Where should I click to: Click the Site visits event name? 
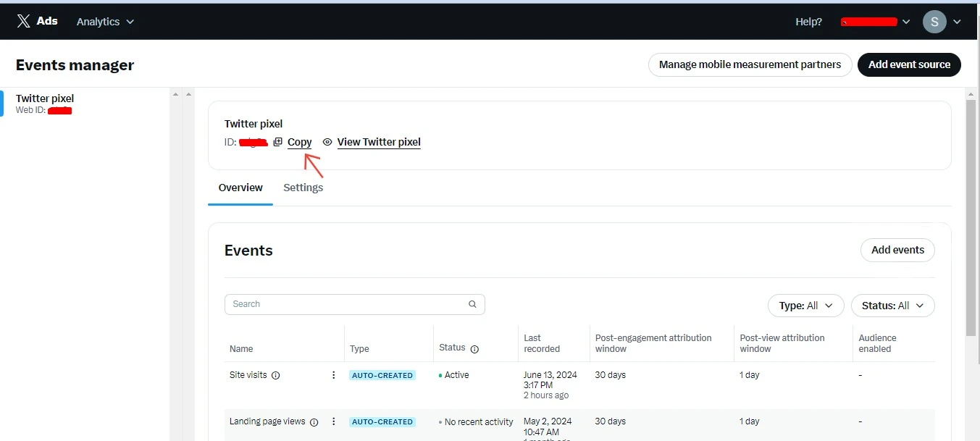248,375
